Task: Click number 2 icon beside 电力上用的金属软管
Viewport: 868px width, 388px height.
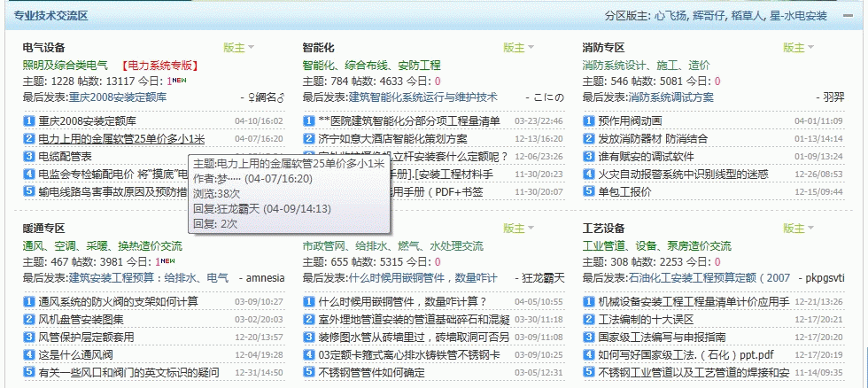Action: (x=29, y=138)
